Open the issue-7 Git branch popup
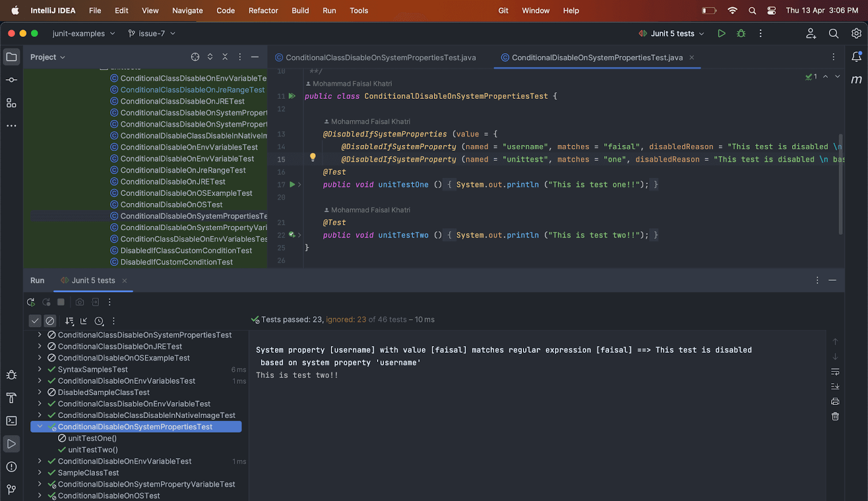 (151, 33)
